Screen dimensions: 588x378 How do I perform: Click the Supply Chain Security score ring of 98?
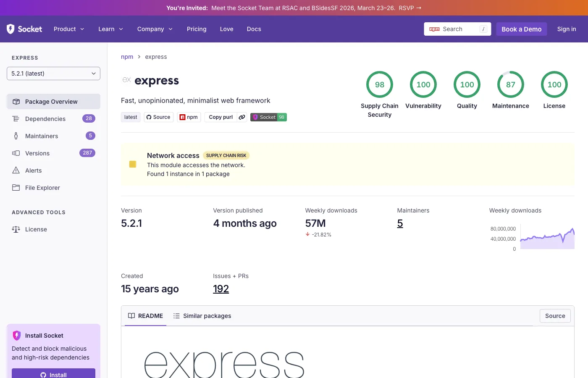(x=379, y=84)
